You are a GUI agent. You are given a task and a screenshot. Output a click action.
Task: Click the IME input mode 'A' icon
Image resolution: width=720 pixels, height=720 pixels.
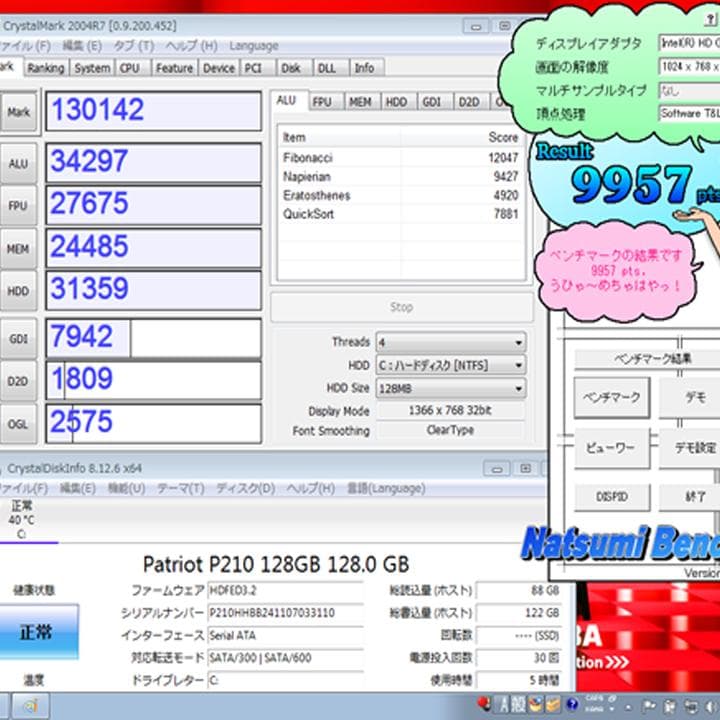[x=504, y=704]
